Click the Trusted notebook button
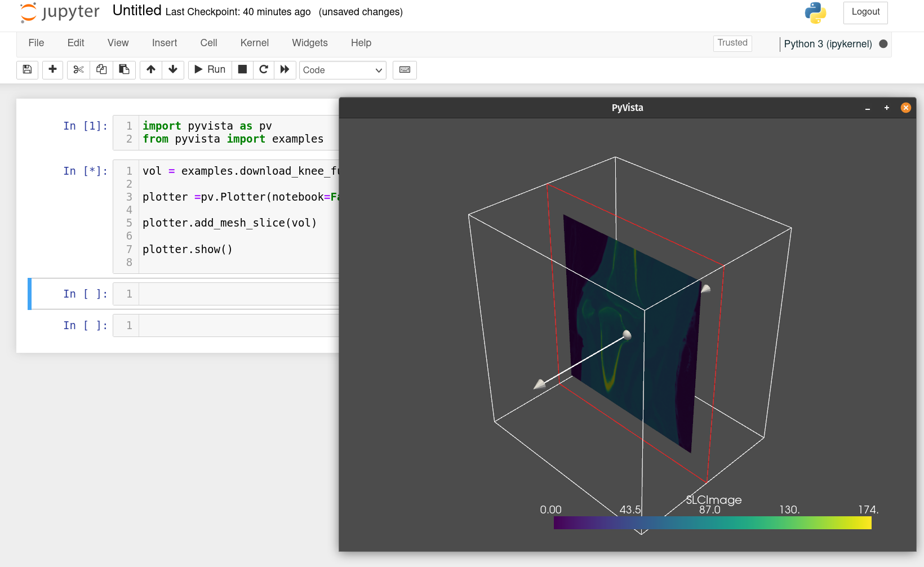 tap(732, 43)
